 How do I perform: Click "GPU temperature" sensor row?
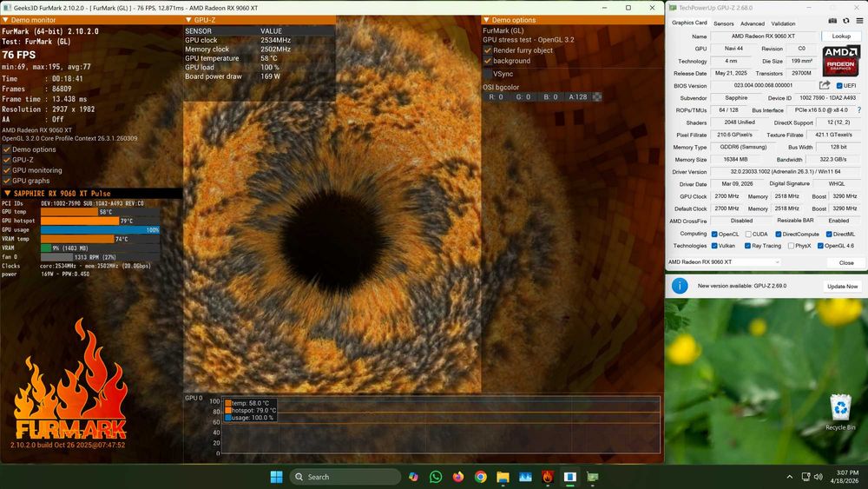coord(259,58)
